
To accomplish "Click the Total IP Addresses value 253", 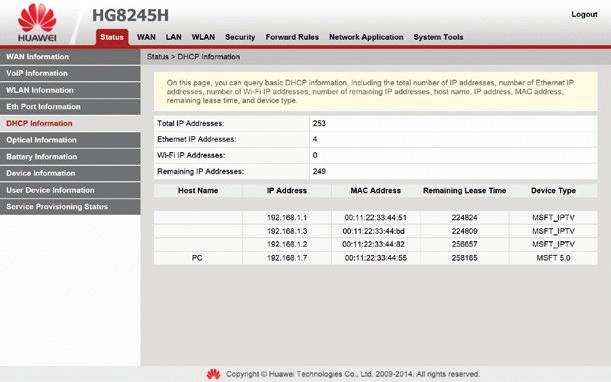I will (x=319, y=123).
